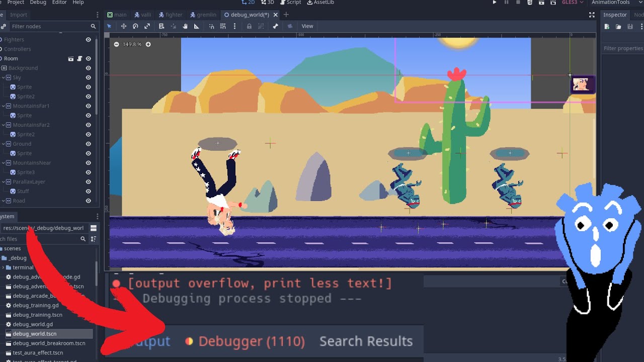
Task: Click the Filter properties field
Action: coord(623,48)
